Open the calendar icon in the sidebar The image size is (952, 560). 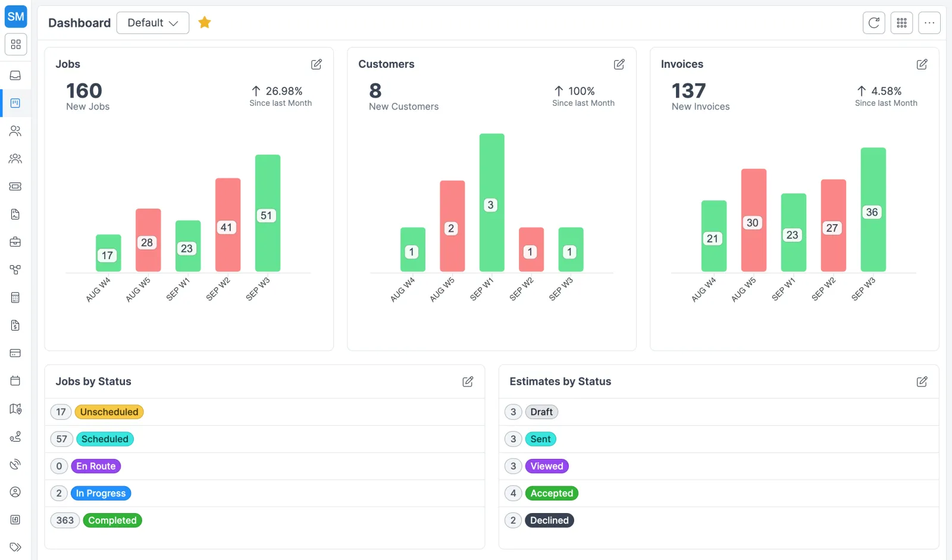(15, 381)
